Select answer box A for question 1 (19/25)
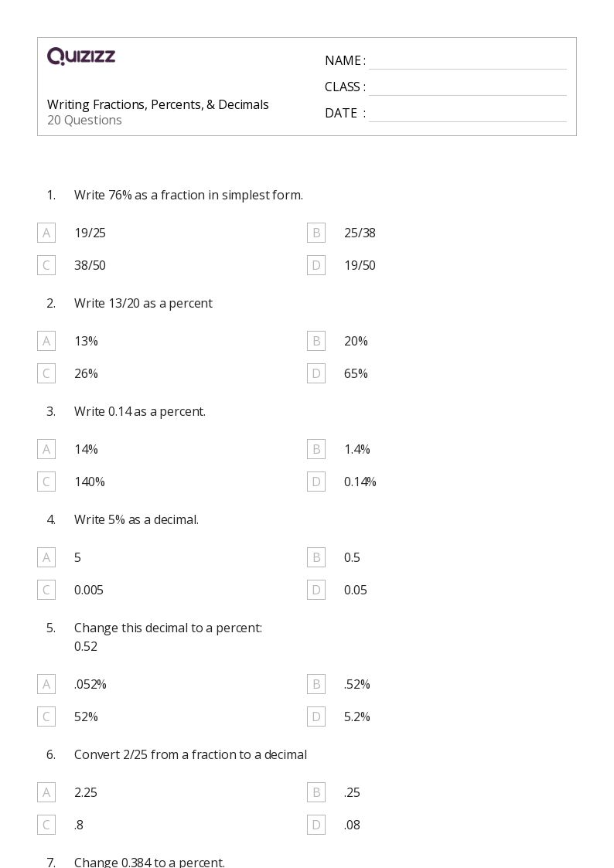This screenshot has height=868, width=614. point(46,233)
